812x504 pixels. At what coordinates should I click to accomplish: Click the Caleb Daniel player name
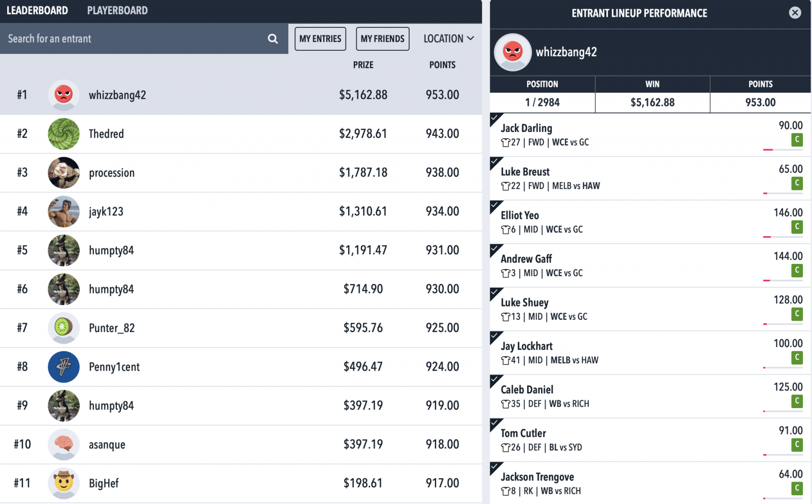(x=527, y=390)
